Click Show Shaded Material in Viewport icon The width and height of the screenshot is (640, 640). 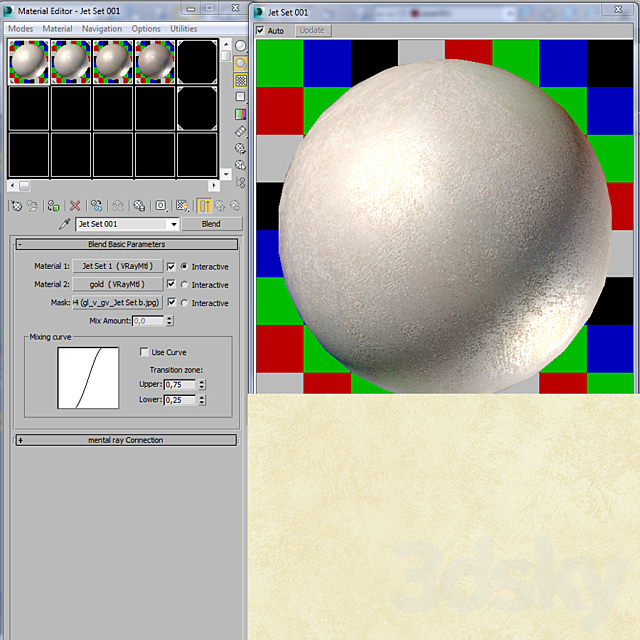coord(182,206)
